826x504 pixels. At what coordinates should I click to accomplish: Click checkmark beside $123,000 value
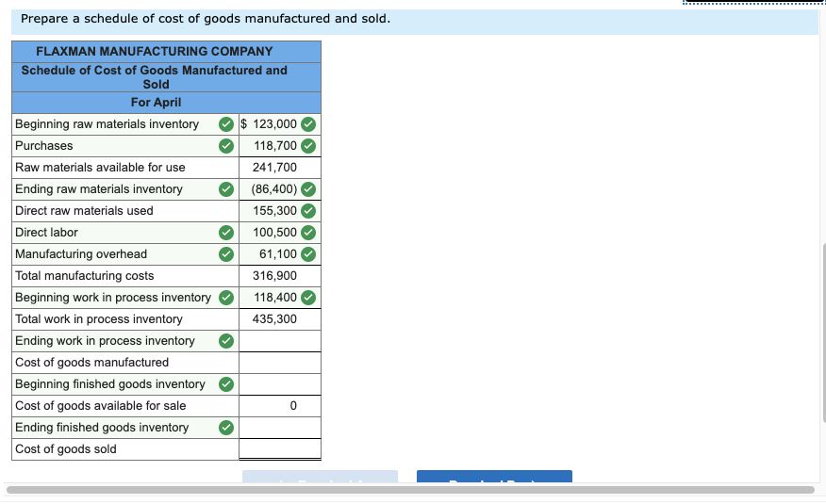coord(308,124)
